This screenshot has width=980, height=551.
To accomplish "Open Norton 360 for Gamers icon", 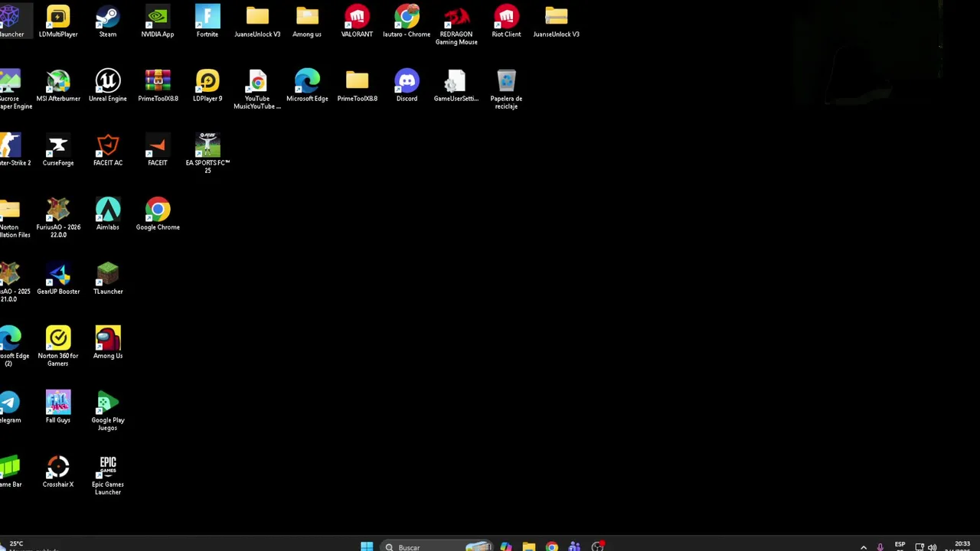I will [x=58, y=346].
